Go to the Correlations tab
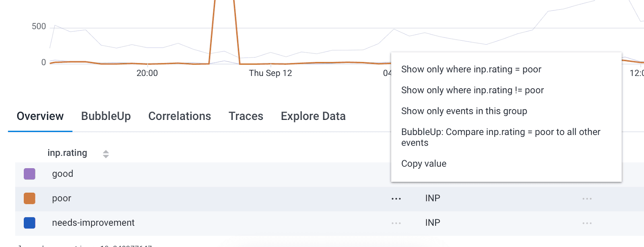 pyautogui.click(x=180, y=116)
